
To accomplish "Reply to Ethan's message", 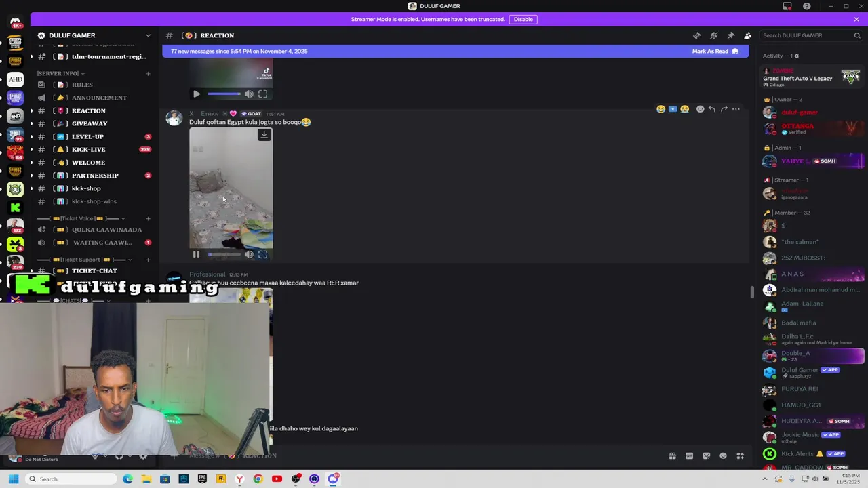I will coord(711,109).
